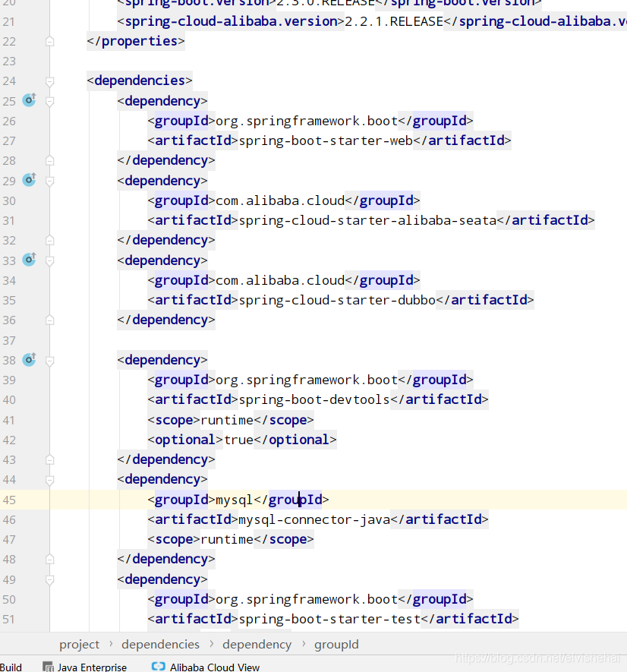Click 'mysql' groupId value on line 45
Screen dimensions: 627x672
click(234, 500)
